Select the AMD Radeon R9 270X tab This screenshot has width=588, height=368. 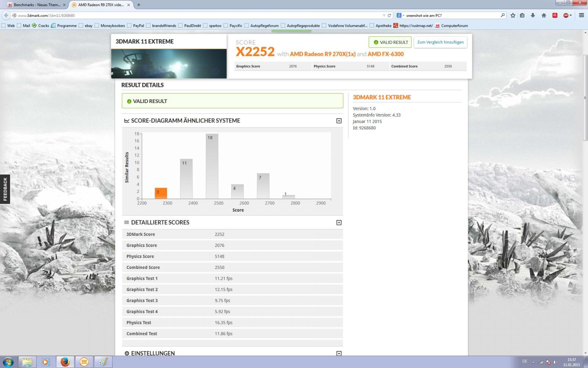(100, 5)
